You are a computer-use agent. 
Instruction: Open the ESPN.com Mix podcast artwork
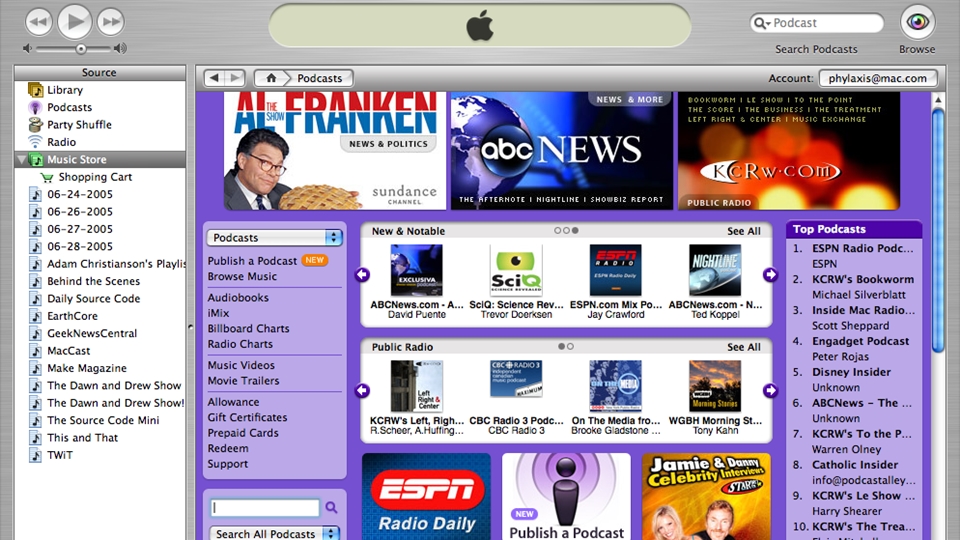615,270
